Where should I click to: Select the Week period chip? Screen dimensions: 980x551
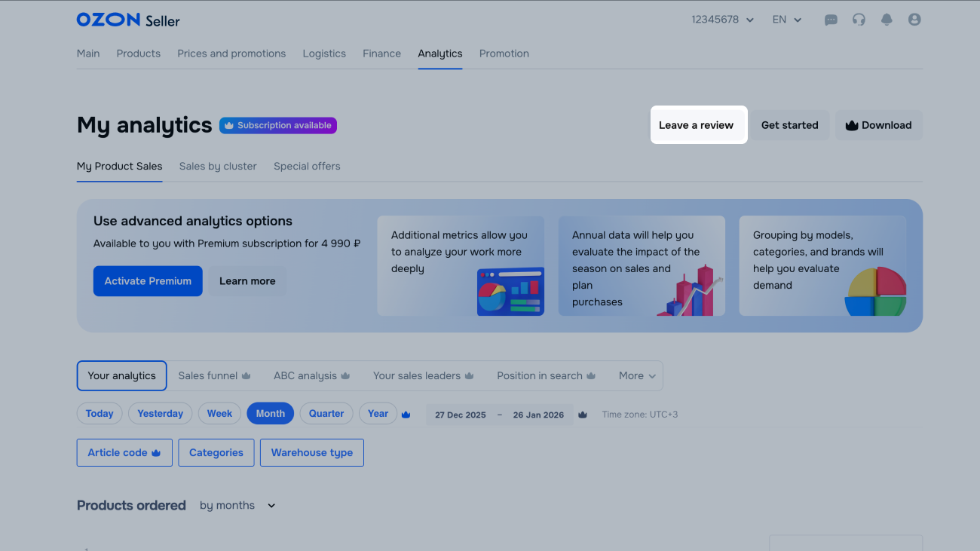(x=219, y=414)
